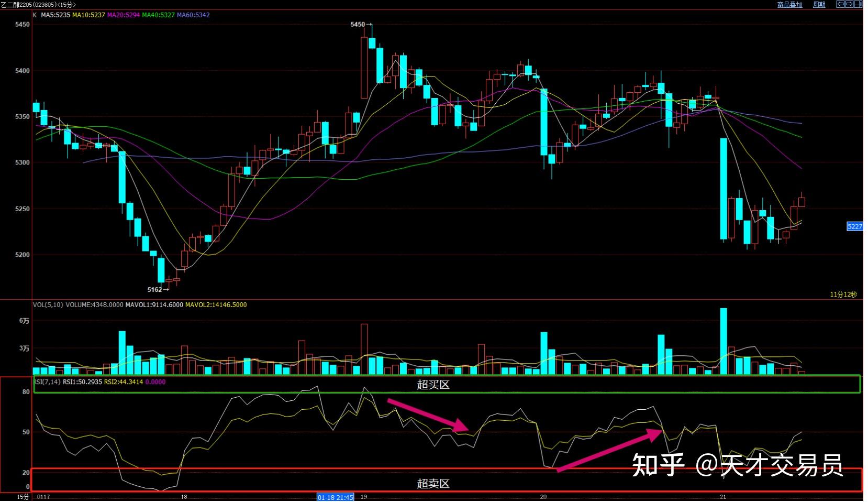Screen dimensions: 868x502
Task: Open the 商品叠加 overlay link
Action: coord(789,5)
